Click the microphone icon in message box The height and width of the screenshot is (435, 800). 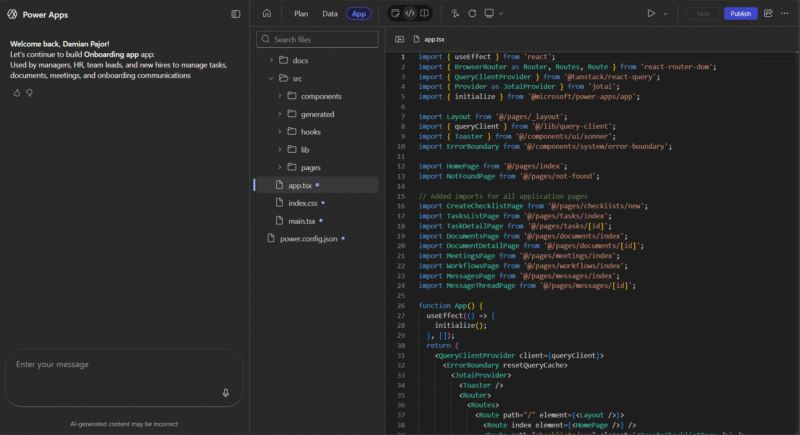point(226,393)
